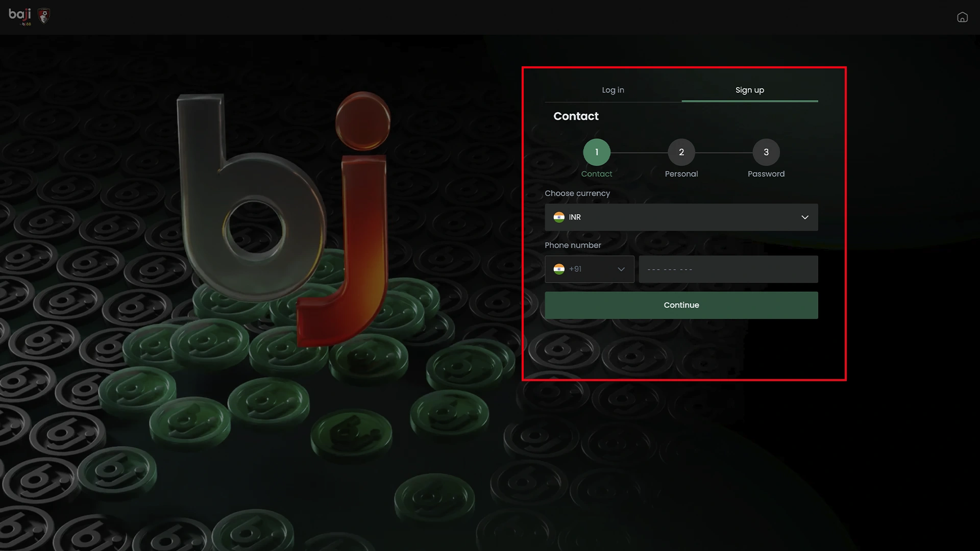The width and height of the screenshot is (980, 551).
Task: Click the chevron beside the +91 code
Action: [621, 269]
